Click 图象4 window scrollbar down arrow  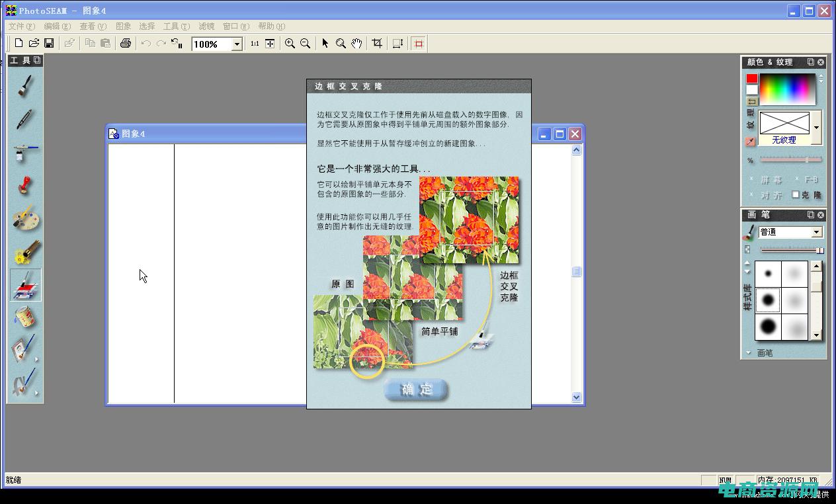[576, 397]
